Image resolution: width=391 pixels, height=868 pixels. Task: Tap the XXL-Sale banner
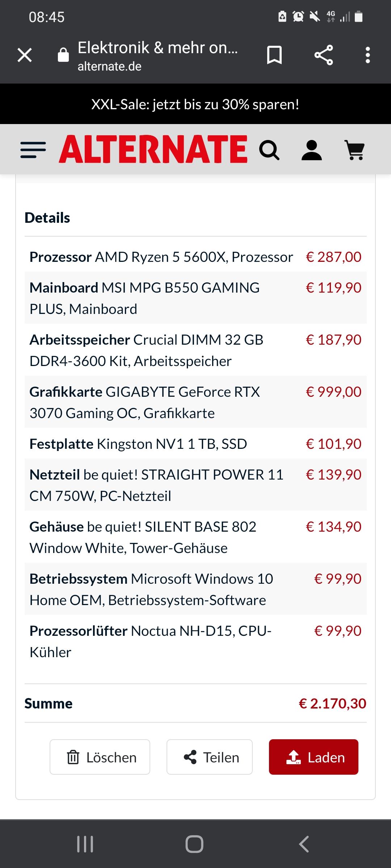pos(195,104)
